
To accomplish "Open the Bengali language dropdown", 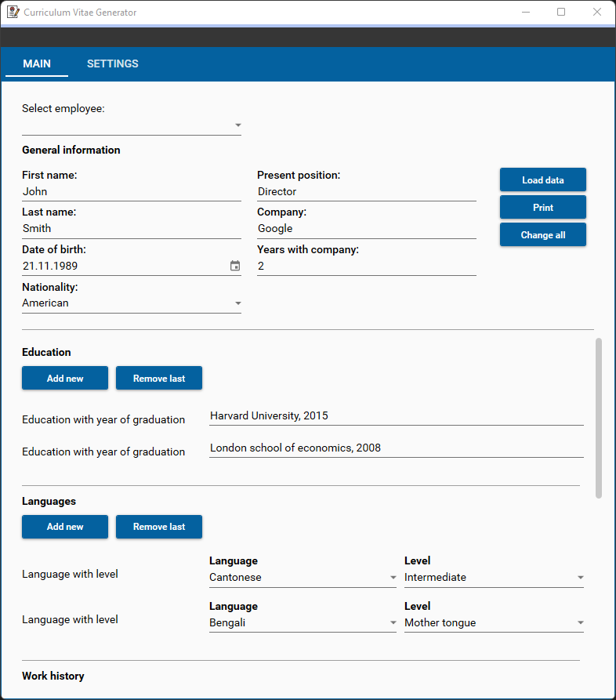I will (x=303, y=622).
